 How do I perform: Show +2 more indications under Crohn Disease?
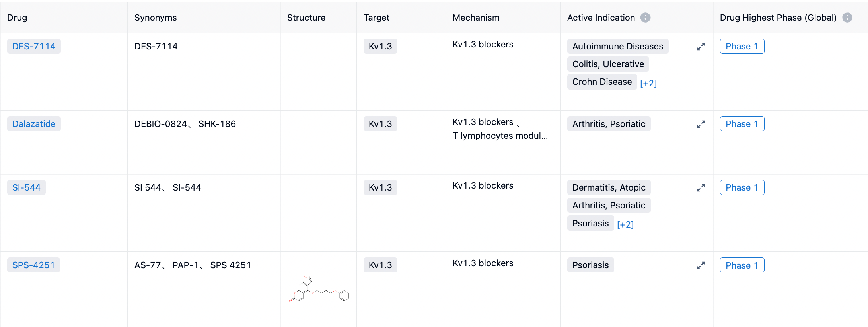(x=648, y=83)
